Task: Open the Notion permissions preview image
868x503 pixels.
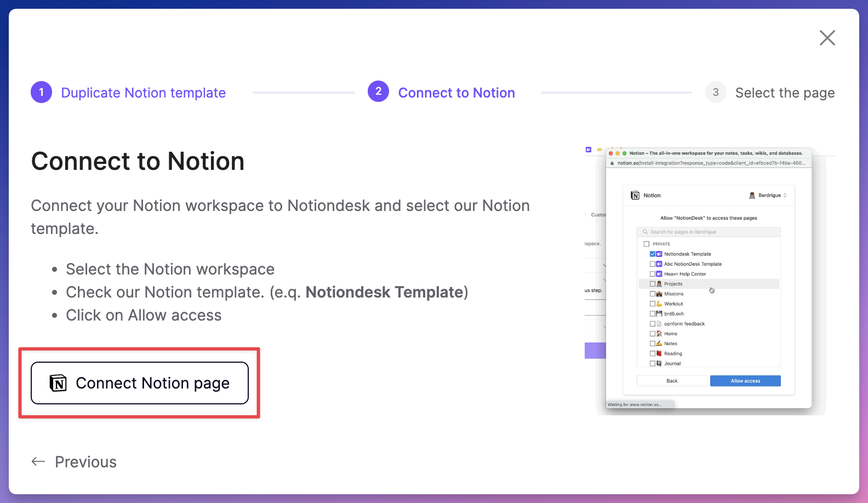Action: pyautogui.click(x=710, y=281)
